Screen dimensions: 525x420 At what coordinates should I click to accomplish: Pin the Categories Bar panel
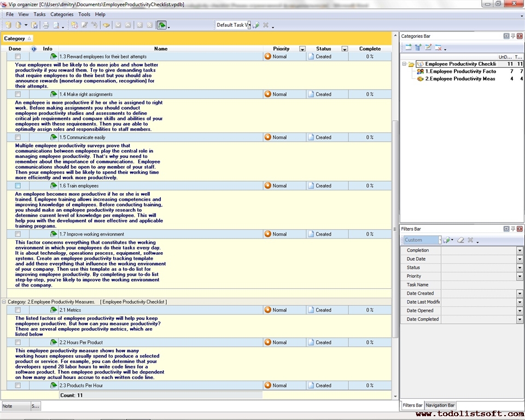pyautogui.click(x=512, y=36)
